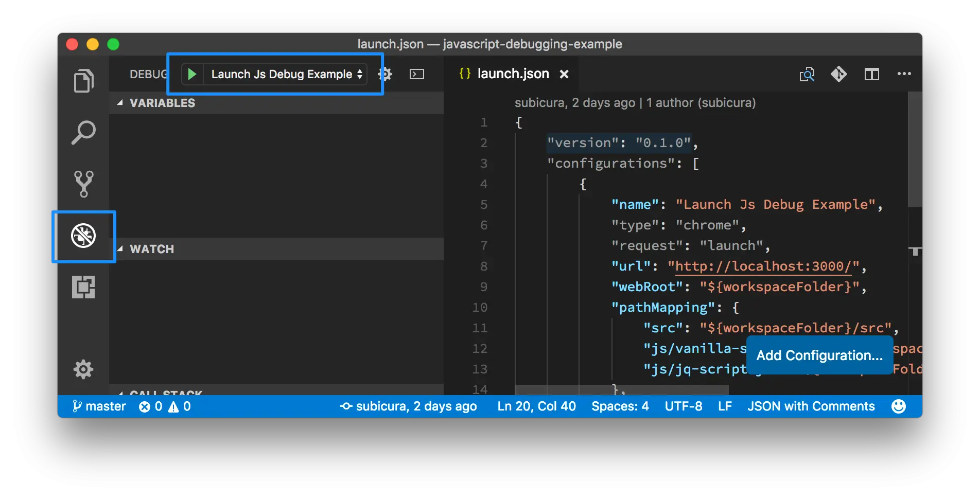The width and height of the screenshot is (980, 500).
Task: Open the Explorer files view
Action: pos(83,81)
